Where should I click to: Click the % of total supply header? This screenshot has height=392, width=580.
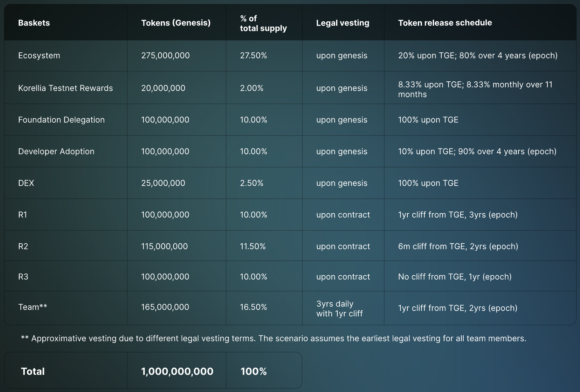(x=263, y=23)
